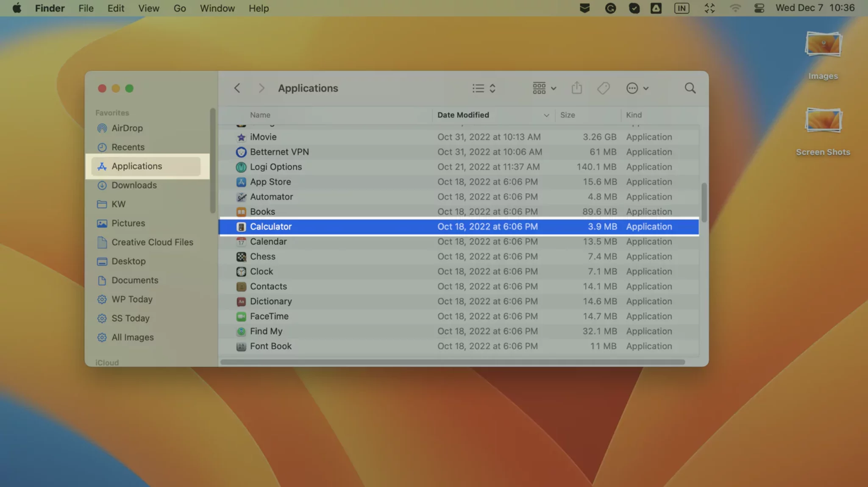Select the Betternet VPN application
868x487 pixels.
[459, 152]
